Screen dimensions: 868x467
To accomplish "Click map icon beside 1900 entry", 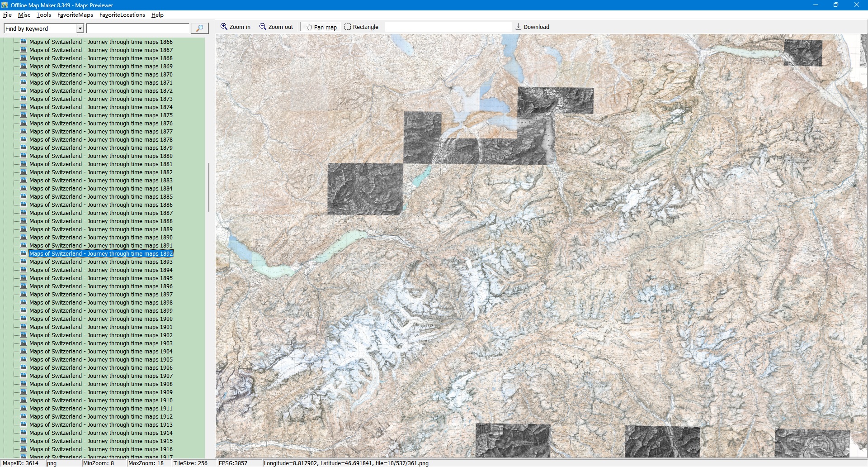I will click(24, 319).
